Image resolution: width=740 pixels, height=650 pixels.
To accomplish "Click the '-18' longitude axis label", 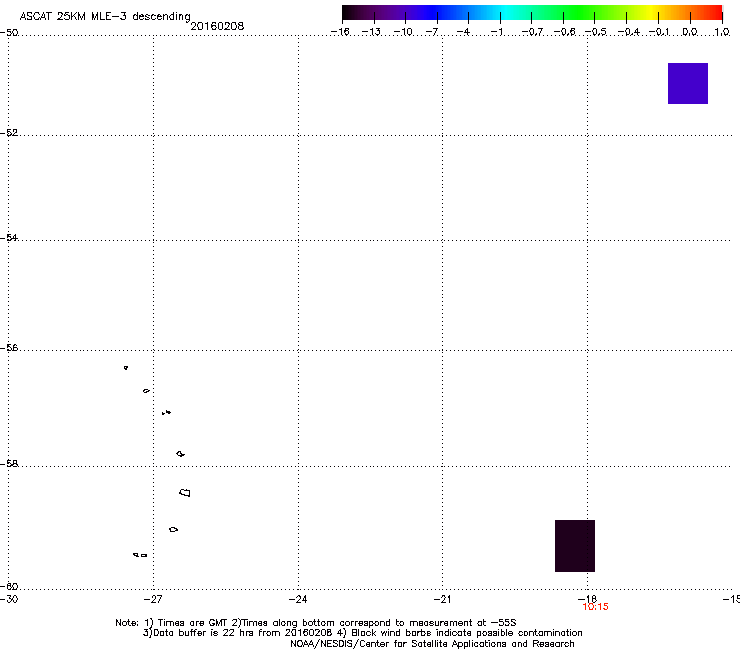I will pos(588,599).
